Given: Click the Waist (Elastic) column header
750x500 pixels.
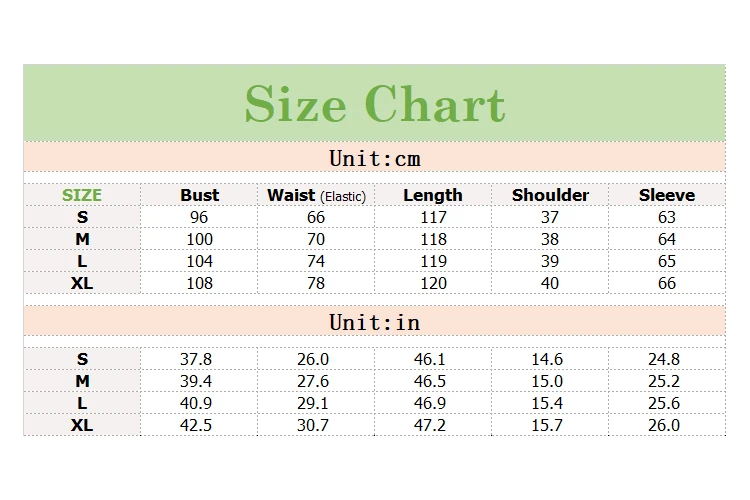Looking at the screenshot, I should pyautogui.click(x=316, y=195).
